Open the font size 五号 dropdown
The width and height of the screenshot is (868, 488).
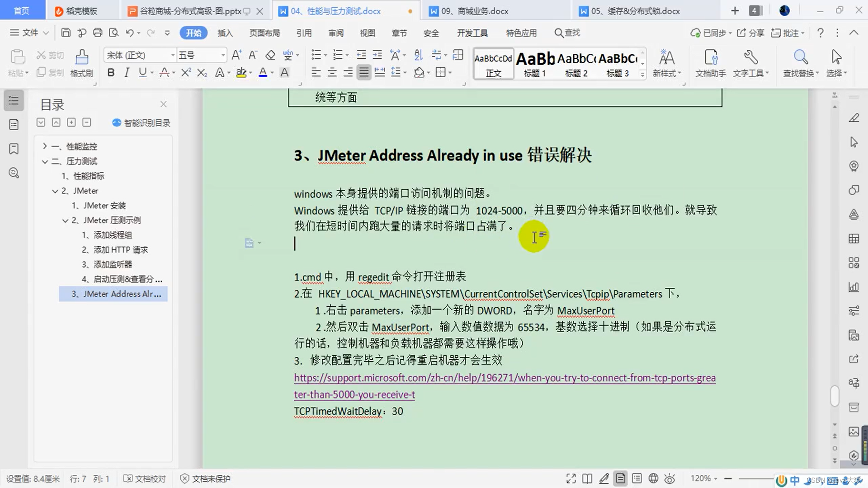click(x=223, y=55)
